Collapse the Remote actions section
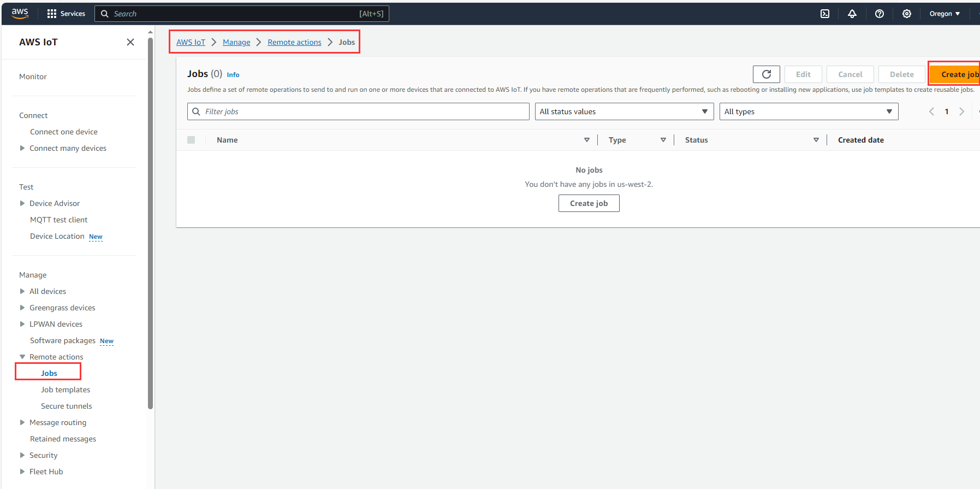The height and width of the screenshot is (489, 980). (22, 357)
